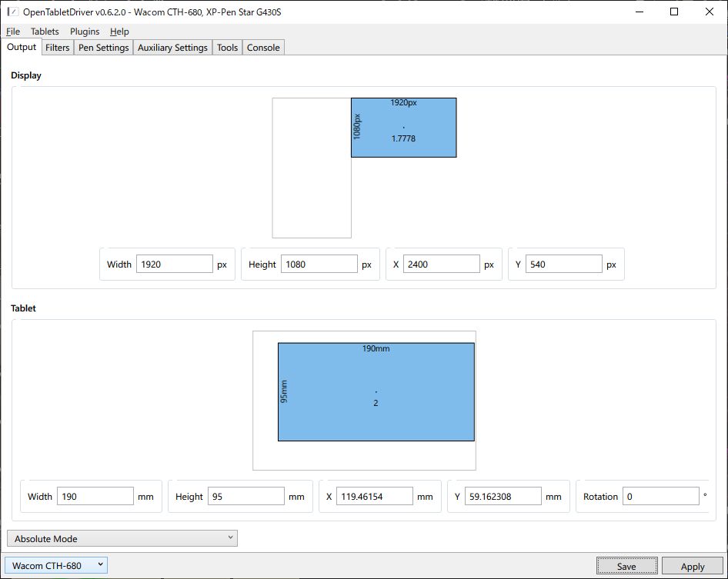728x579 pixels.
Task: Switch to the Filters tab
Action: [x=58, y=48]
